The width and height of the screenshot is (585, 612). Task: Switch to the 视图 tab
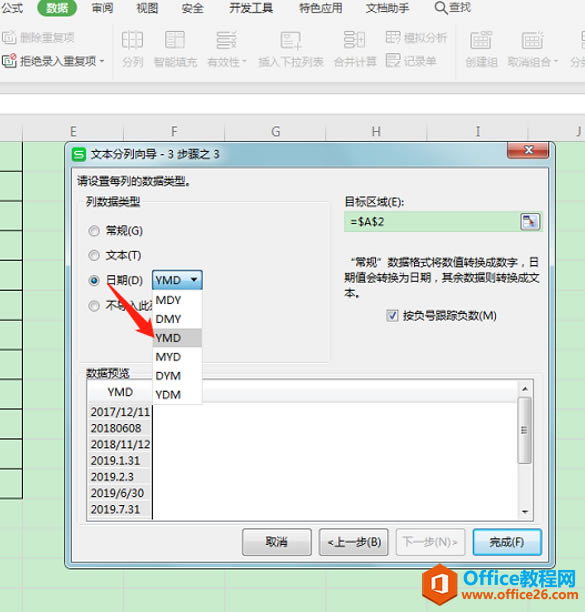[x=147, y=8]
